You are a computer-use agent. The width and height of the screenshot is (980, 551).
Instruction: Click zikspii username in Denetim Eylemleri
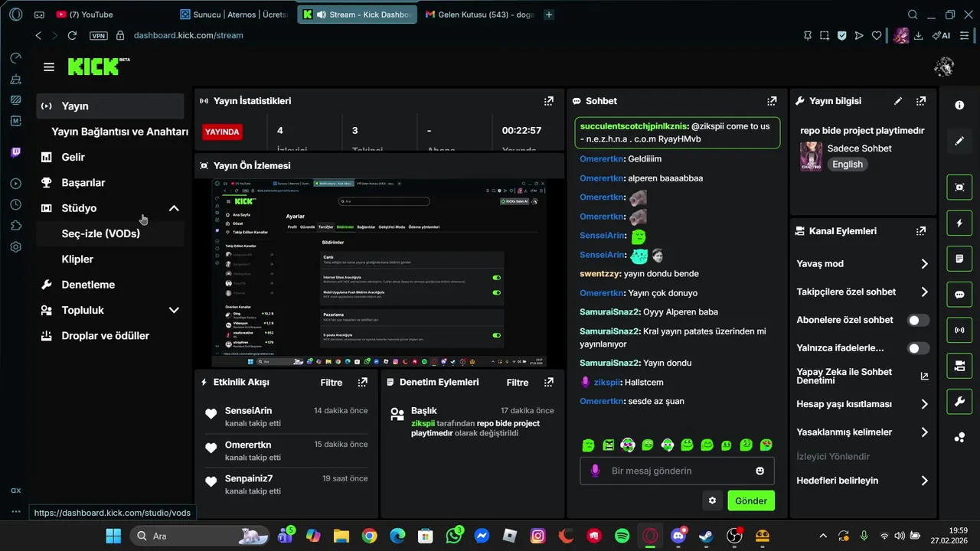(x=423, y=423)
